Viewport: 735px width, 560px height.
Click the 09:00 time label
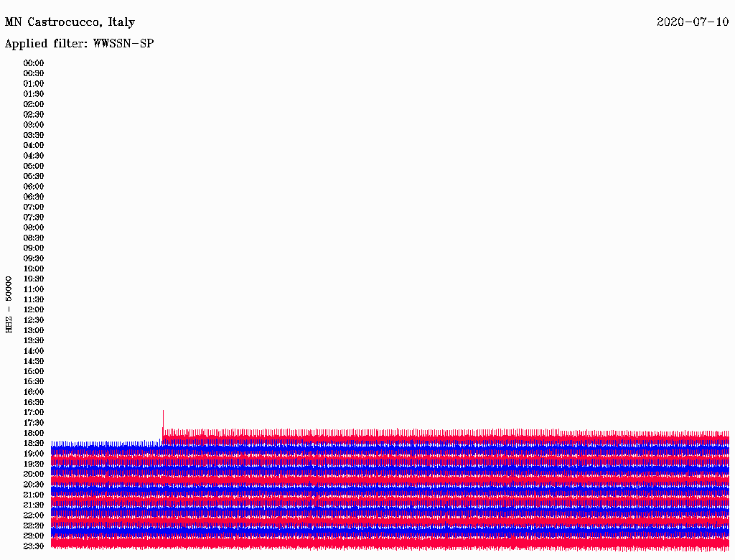click(x=34, y=248)
